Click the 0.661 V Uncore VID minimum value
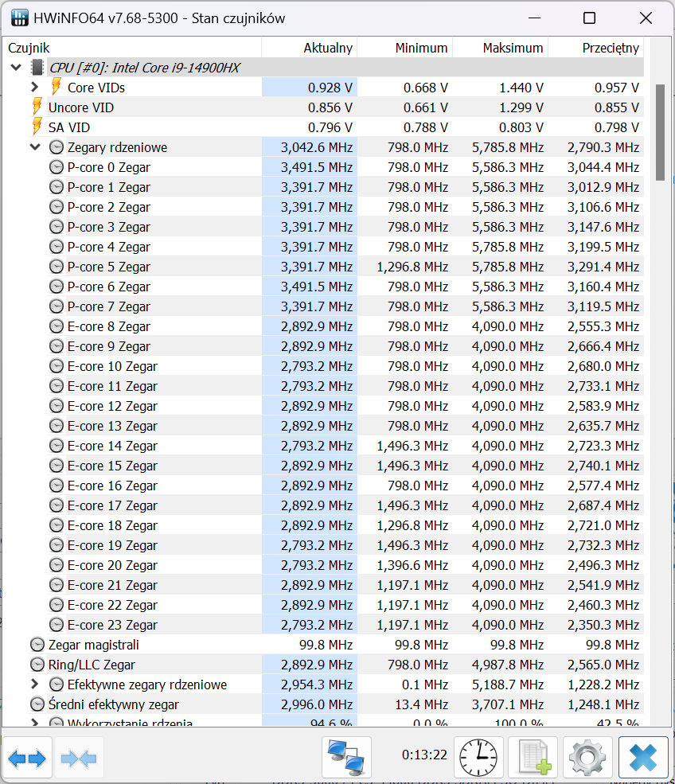675x784 pixels. click(426, 107)
